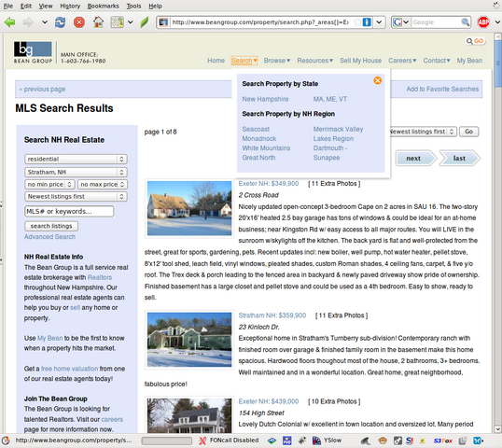Reload page with refresh icon
Viewport: 502px width, 448px height.
(61, 22)
